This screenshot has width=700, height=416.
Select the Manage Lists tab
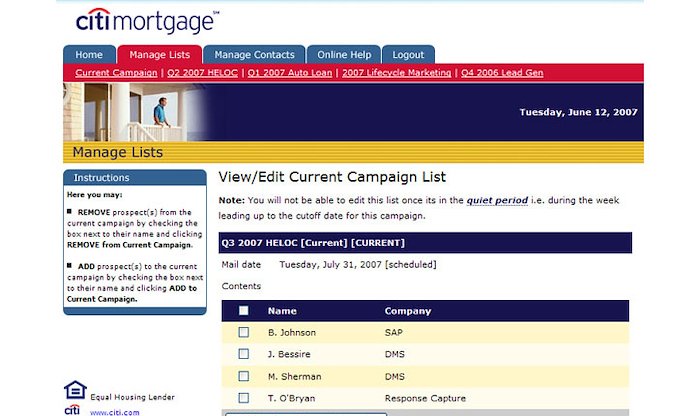pyautogui.click(x=159, y=54)
